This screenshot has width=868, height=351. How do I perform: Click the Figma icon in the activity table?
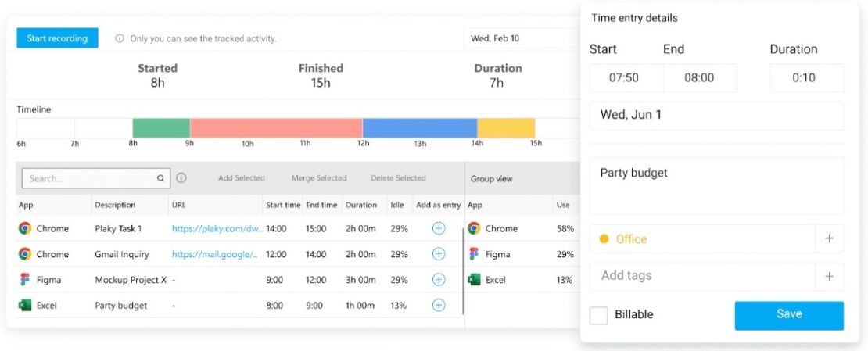[x=25, y=280]
